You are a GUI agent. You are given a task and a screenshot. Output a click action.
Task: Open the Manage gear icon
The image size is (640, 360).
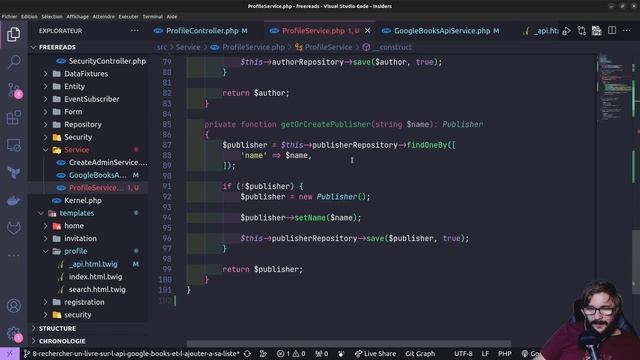14,334
